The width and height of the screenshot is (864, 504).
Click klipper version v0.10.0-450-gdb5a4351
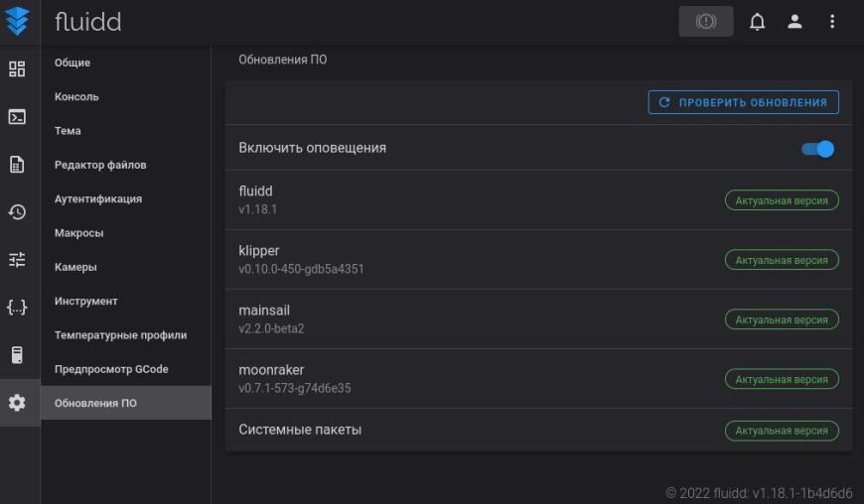(301, 269)
